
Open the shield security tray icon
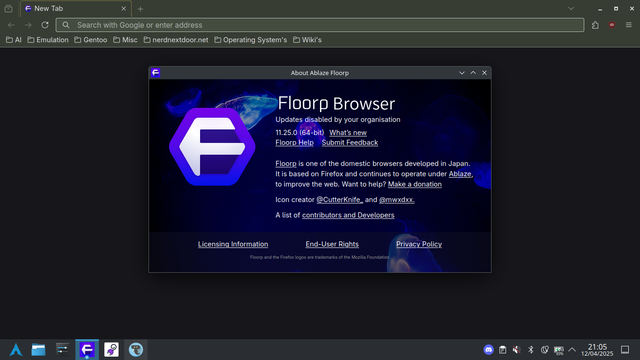click(x=544, y=350)
